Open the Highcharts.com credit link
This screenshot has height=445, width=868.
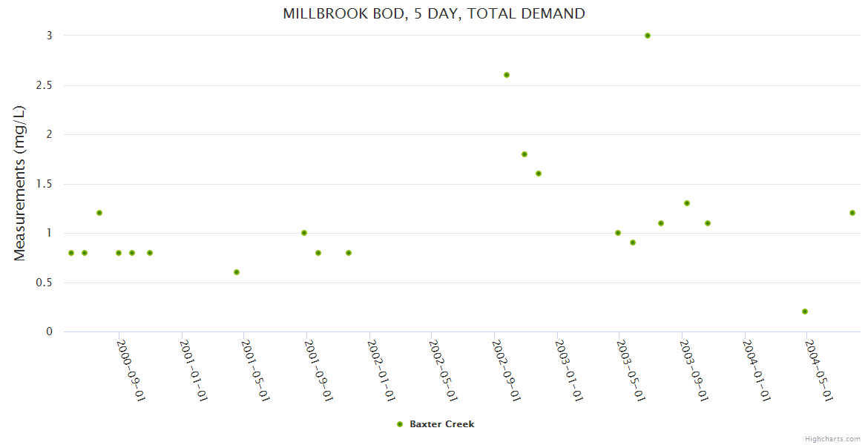click(x=832, y=438)
